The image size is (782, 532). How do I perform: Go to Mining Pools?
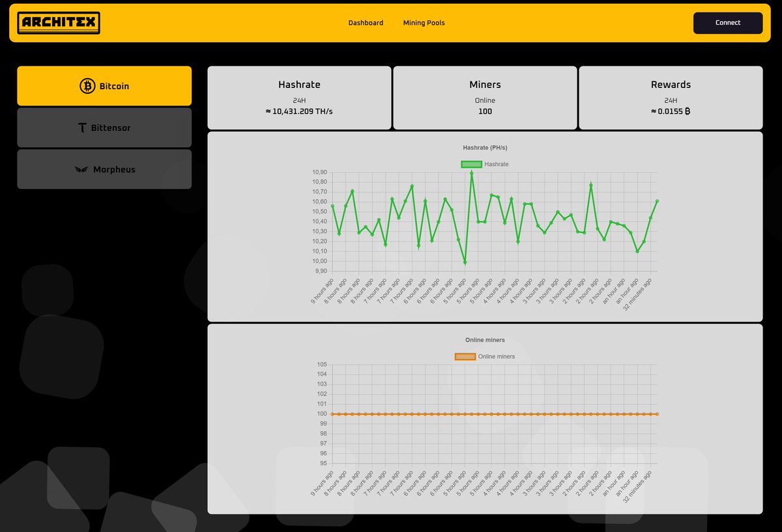click(x=424, y=23)
